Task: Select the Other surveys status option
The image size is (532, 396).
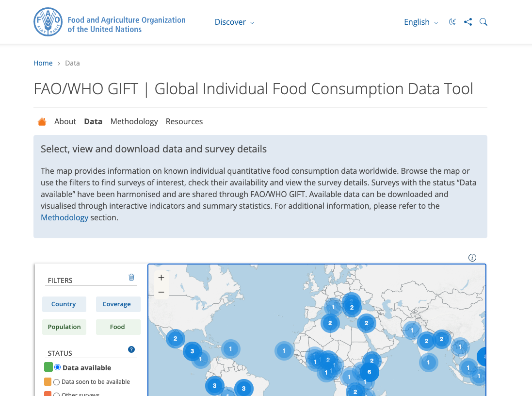Action: [56, 394]
